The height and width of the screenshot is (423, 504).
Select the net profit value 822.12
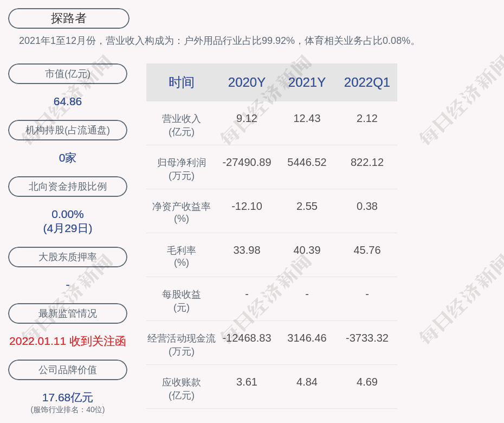point(367,162)
